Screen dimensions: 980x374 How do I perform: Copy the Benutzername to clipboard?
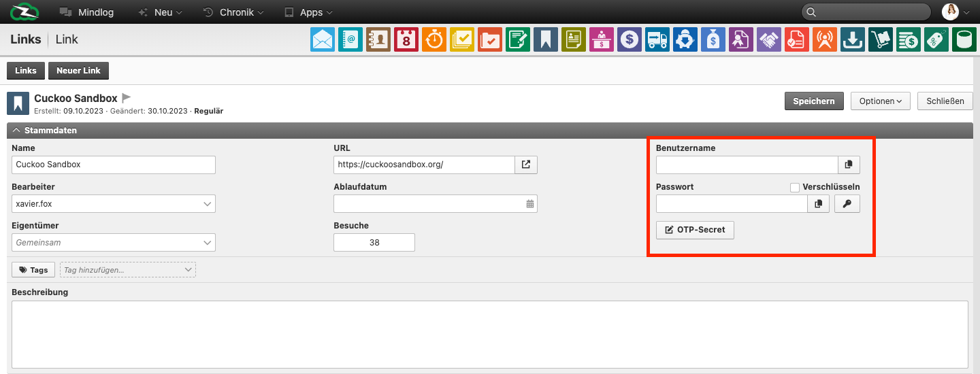[x=849, y=165]
